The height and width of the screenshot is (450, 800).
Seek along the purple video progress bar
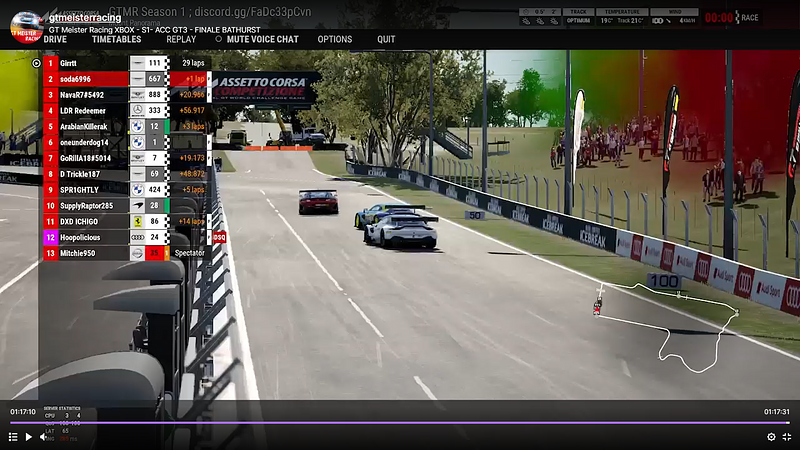click(x=399, y=423)
